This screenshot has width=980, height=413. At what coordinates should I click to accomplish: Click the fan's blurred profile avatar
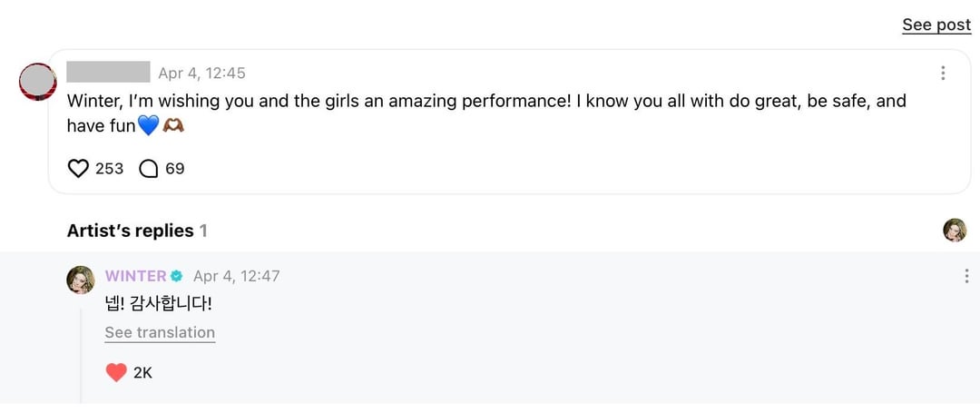38,83
